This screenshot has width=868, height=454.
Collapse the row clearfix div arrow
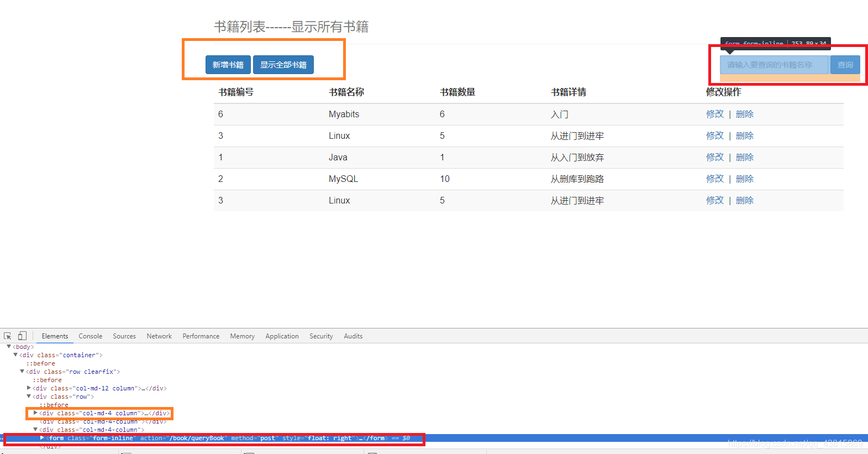point(22,372)
